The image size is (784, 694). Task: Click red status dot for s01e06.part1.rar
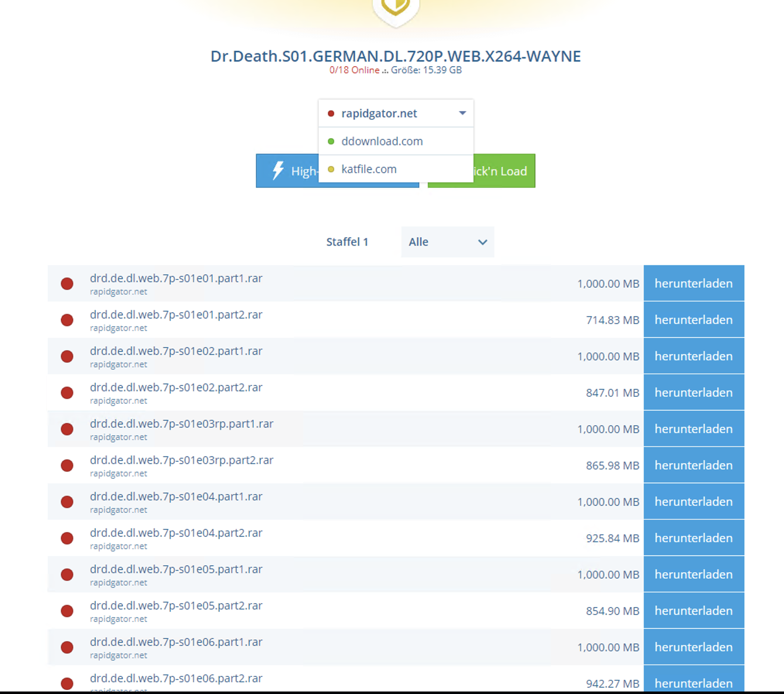67,648
